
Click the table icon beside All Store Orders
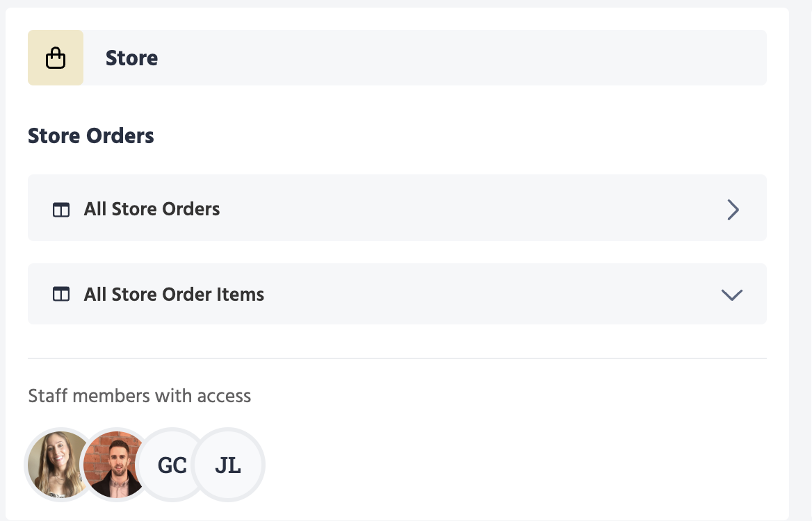click(61, 210)
